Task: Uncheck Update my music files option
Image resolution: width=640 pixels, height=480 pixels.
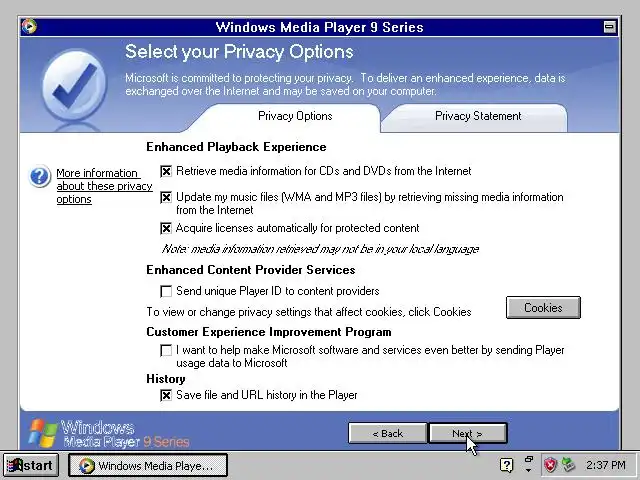Action: [166, 198]
